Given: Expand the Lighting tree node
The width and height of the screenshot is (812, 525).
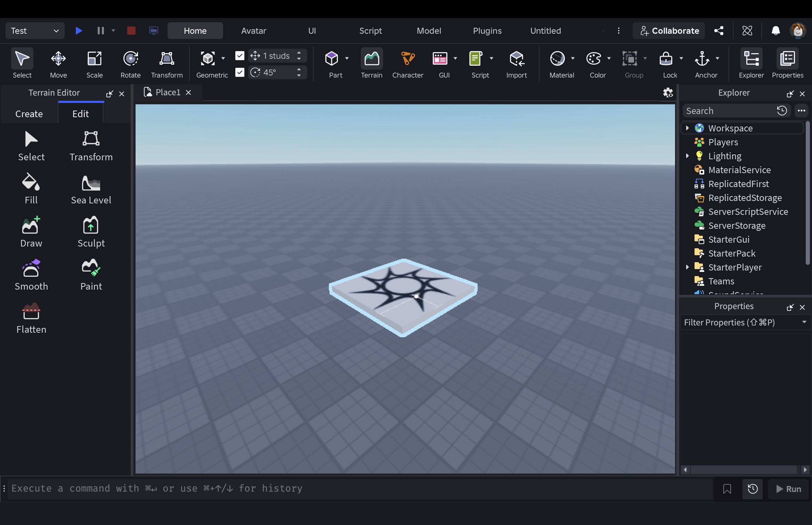Looking at the screenshot, I should tap(687, 156).
